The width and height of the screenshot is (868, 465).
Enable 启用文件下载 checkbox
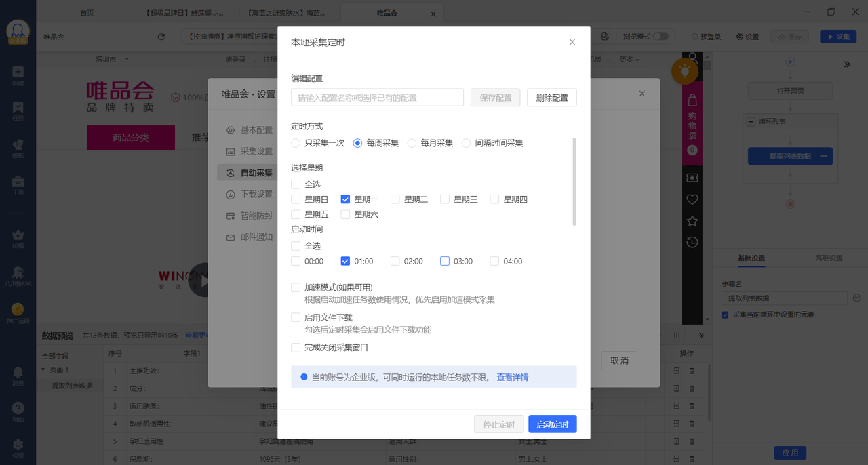click(x=296, y=317)
